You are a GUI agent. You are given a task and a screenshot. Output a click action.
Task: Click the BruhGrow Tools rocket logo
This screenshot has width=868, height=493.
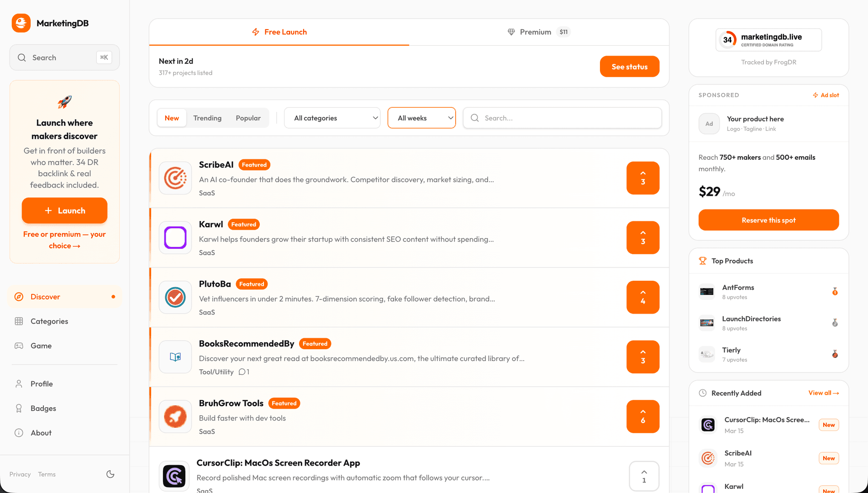point(175,416)
